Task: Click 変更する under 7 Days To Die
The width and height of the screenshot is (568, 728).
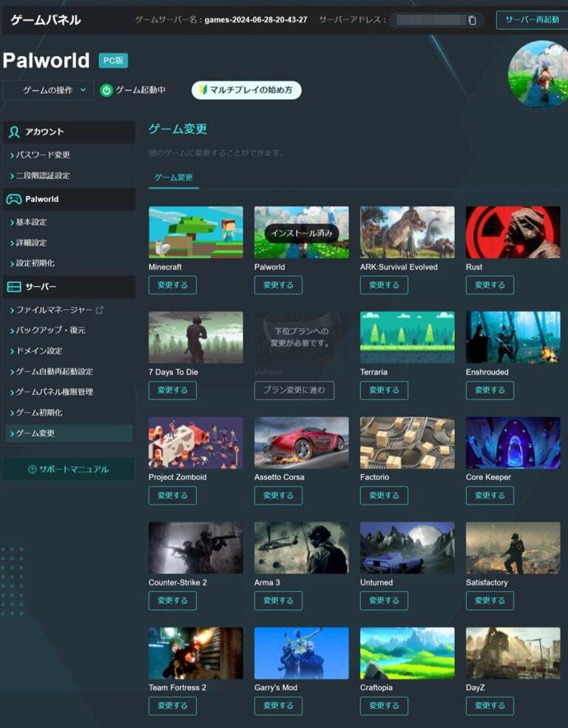Action: (x=172, y=390)
